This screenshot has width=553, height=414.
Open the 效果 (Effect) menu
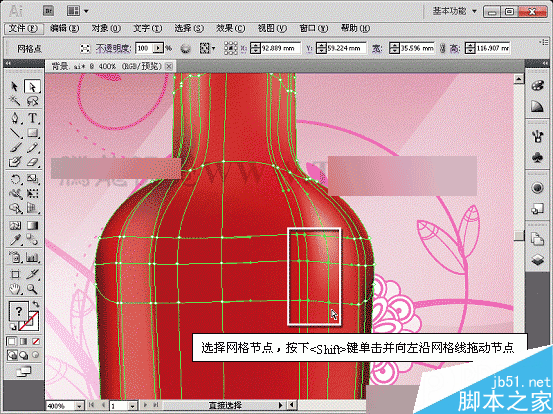[x=230, y=28]
